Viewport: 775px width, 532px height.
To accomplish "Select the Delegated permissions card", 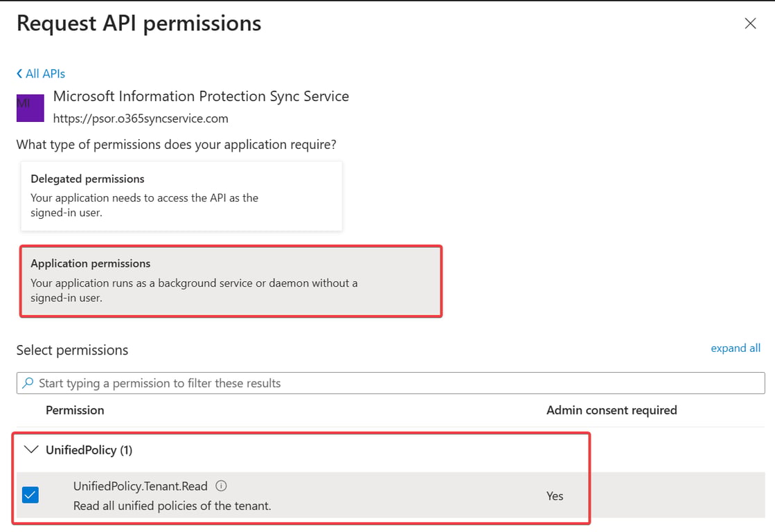I will point(181,196).
